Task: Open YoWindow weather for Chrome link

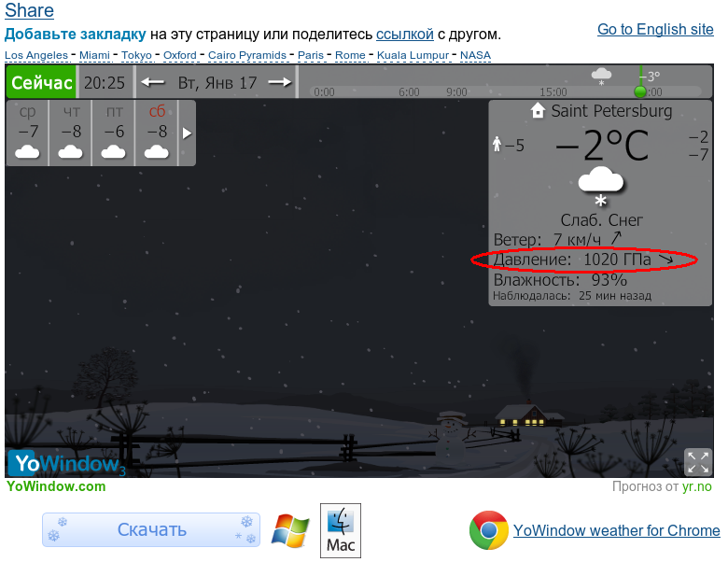Action: (617, 530)
